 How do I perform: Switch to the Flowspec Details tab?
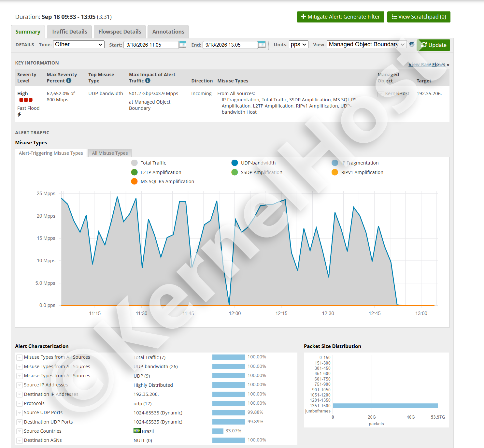120,32
